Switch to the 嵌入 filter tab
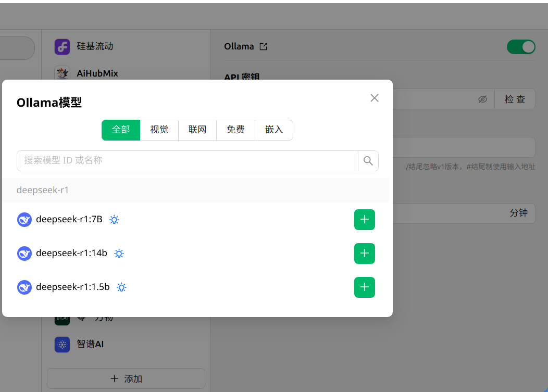This screenshot has height=392, width=548. tap(274, 130)
